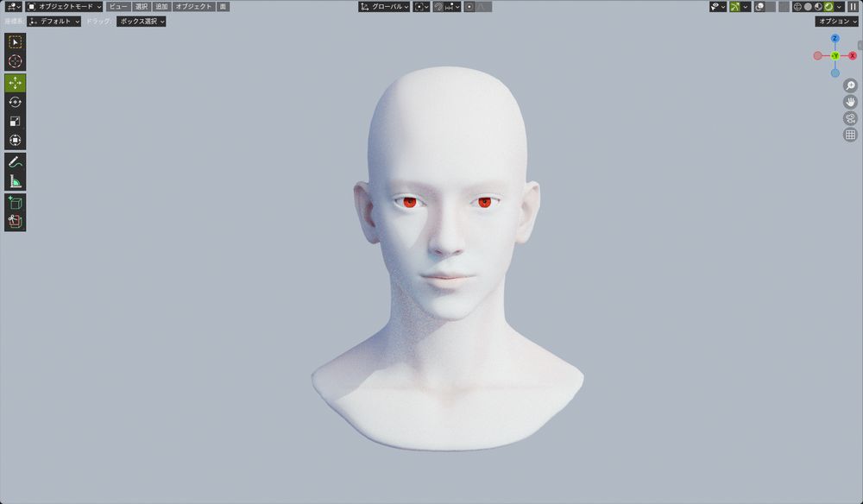This screenshot has width=863, height=504.
Task: Open the gizmo options dropdown arrow
Action: pos(746,7)
